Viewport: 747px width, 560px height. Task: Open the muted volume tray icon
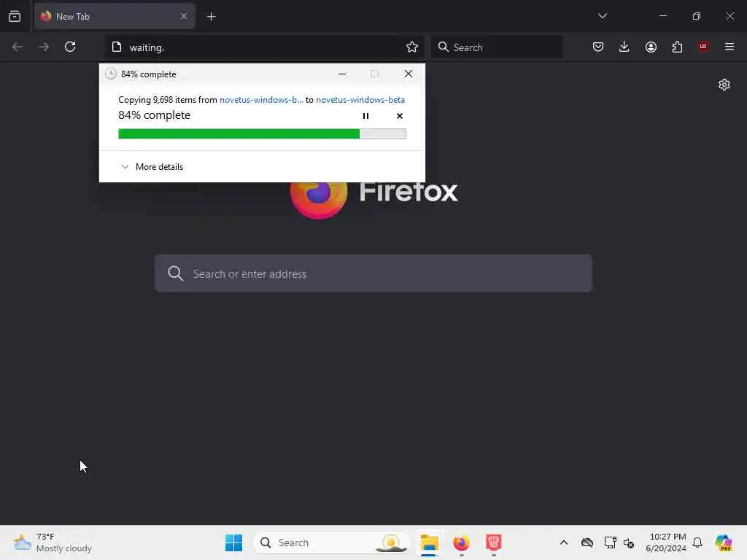tap(629, 542)
